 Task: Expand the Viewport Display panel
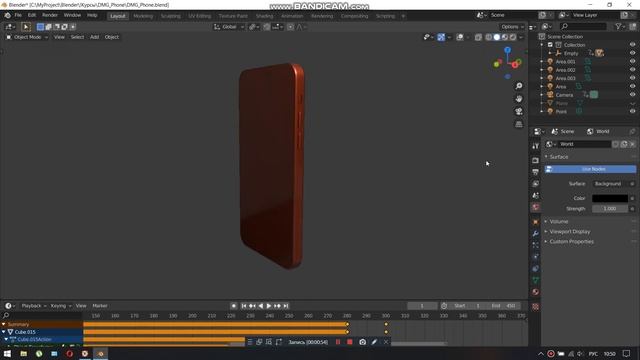coord(569,232)
